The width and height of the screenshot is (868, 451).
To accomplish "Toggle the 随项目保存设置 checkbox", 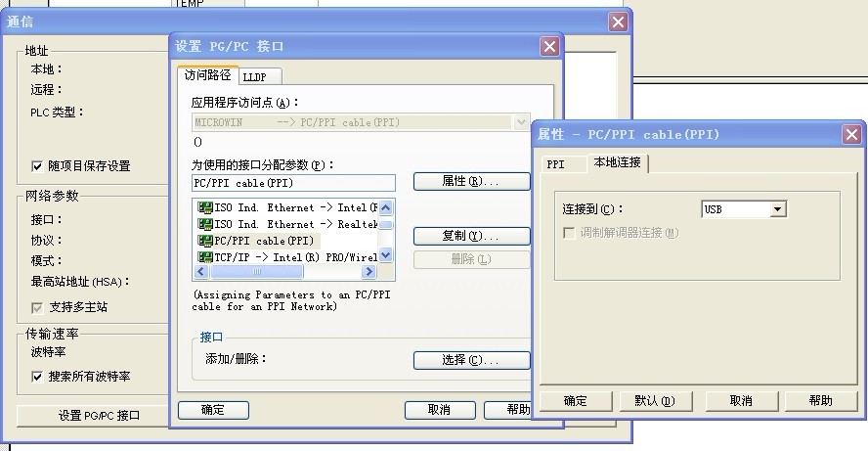I will point(37,166).
